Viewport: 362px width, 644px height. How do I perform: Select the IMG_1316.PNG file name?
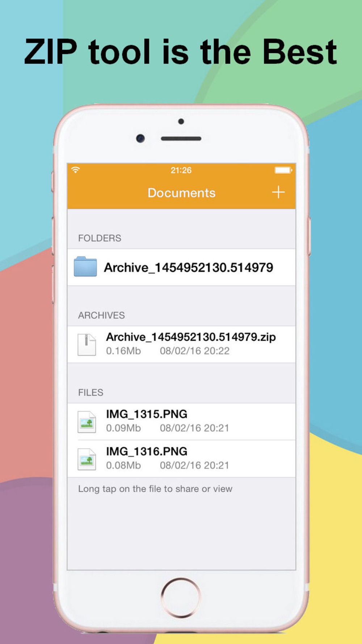pyautogui.click(x=147, y=451)
